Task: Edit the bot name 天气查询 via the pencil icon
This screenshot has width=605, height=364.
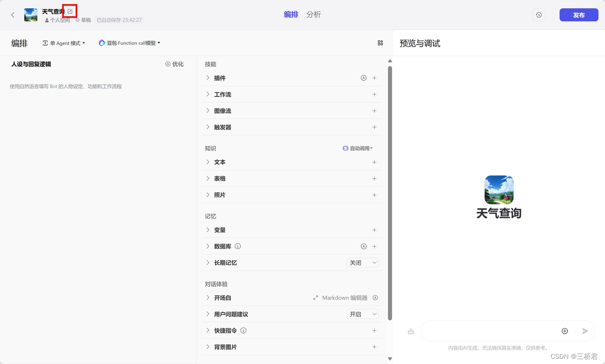Action: [70, 11]
